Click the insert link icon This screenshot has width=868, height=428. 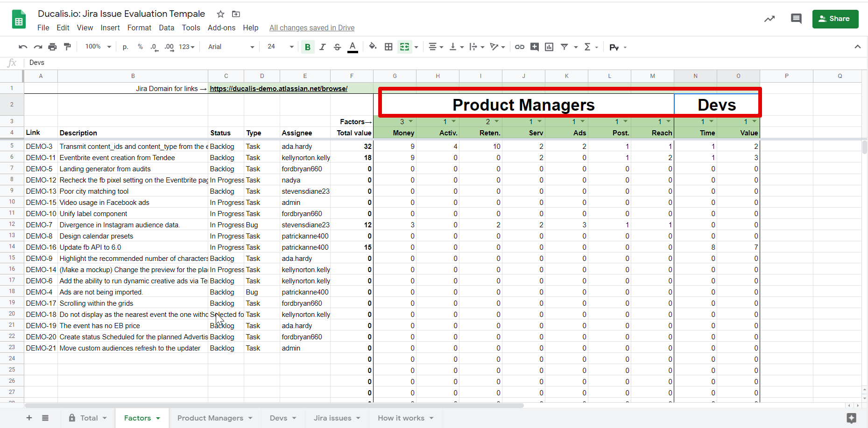click(x=519, y=47)
